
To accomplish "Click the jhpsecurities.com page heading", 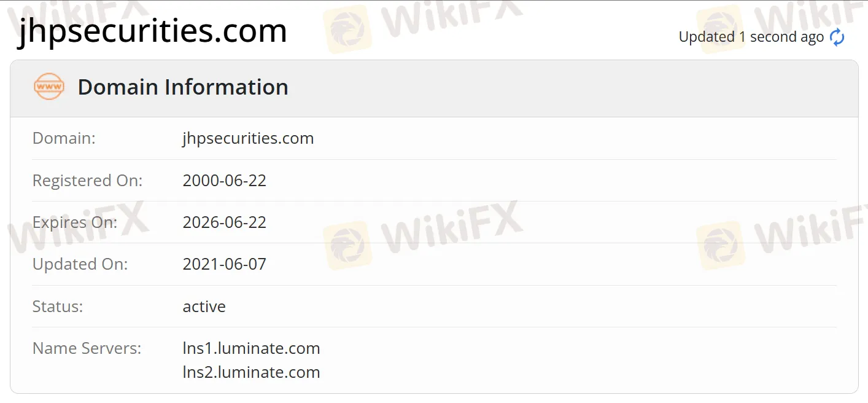I will point(152,31).
